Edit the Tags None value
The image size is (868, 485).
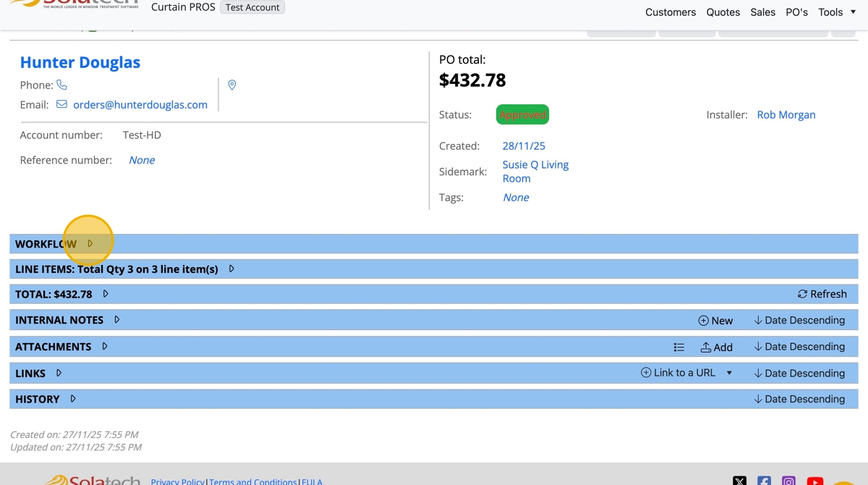(516, 197)
